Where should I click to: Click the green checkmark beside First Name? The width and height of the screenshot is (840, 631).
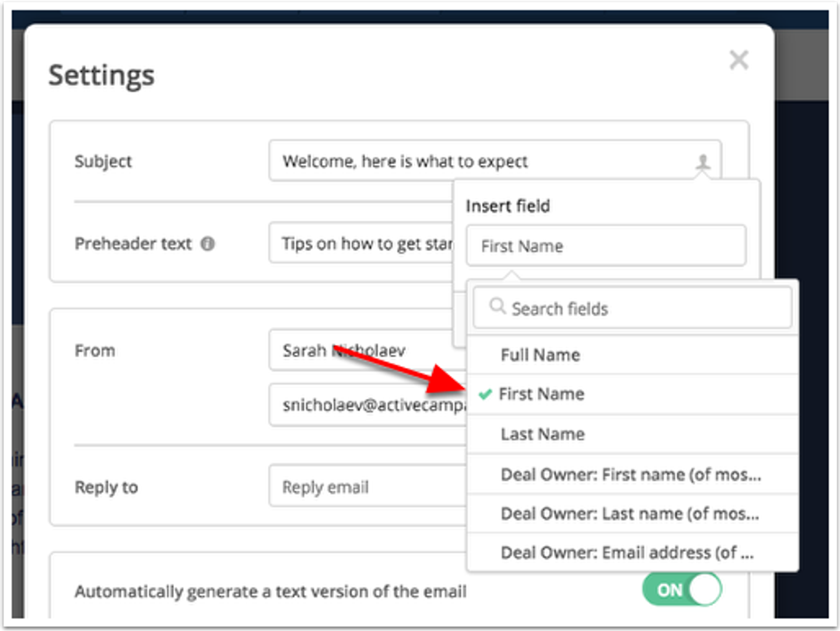pyautogui.click(x=485, y=394)
